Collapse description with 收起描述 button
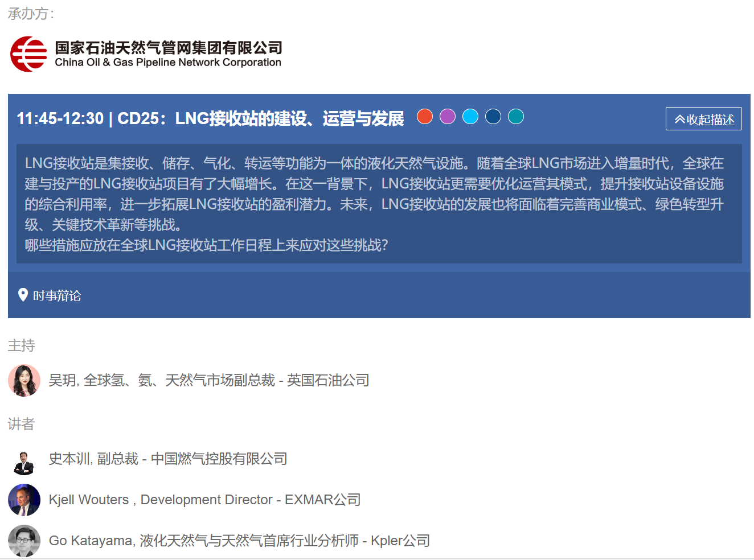The image size is (754, 560). [x=703, y=119]
